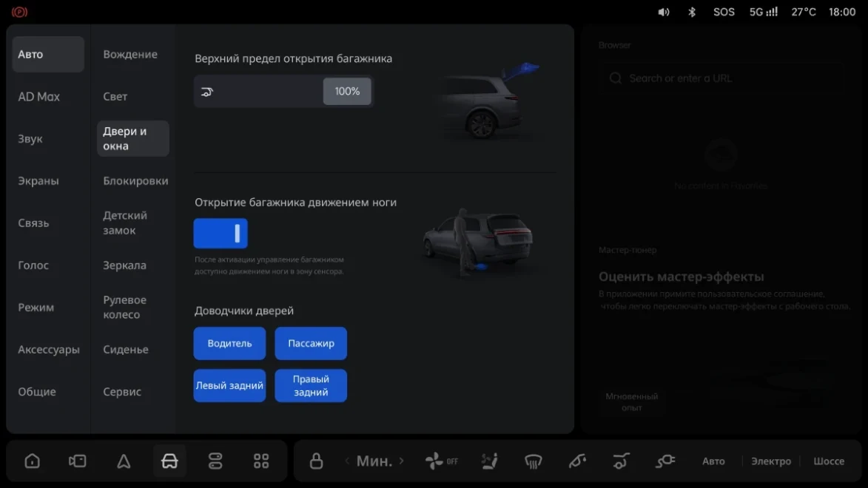Tap the 5G signal indicator
The width and height of the screenshot is (868, 488).
tap(764, 12)
